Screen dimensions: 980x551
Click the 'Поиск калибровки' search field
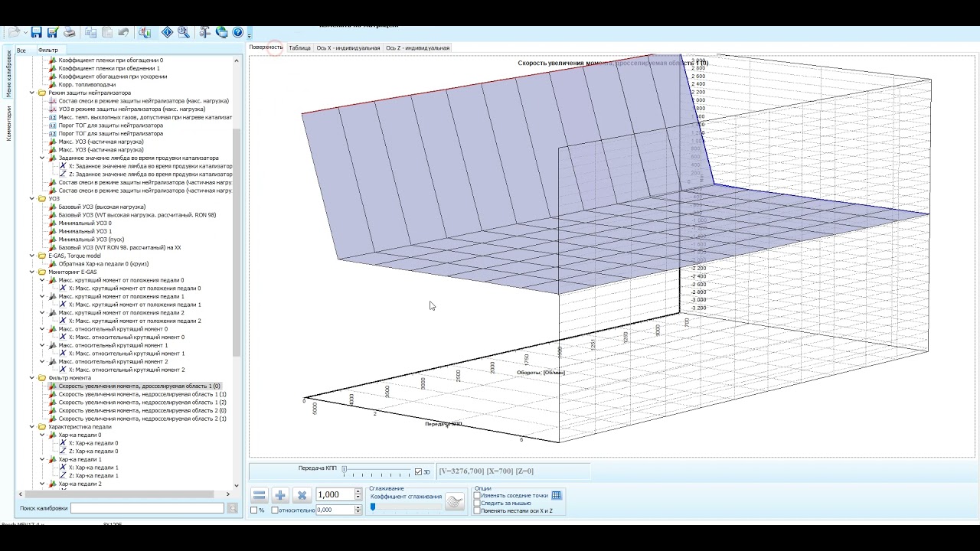(147, 508)
